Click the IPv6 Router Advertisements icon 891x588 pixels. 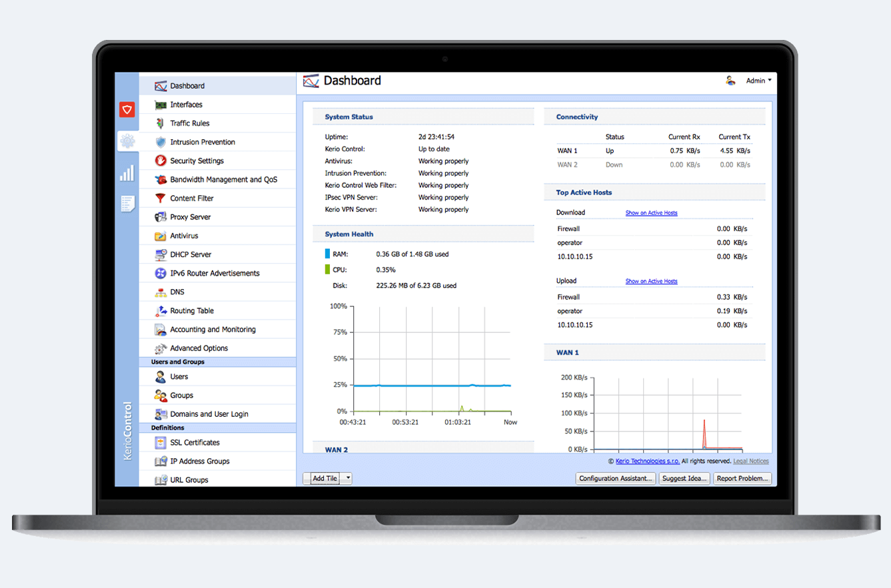161,273
